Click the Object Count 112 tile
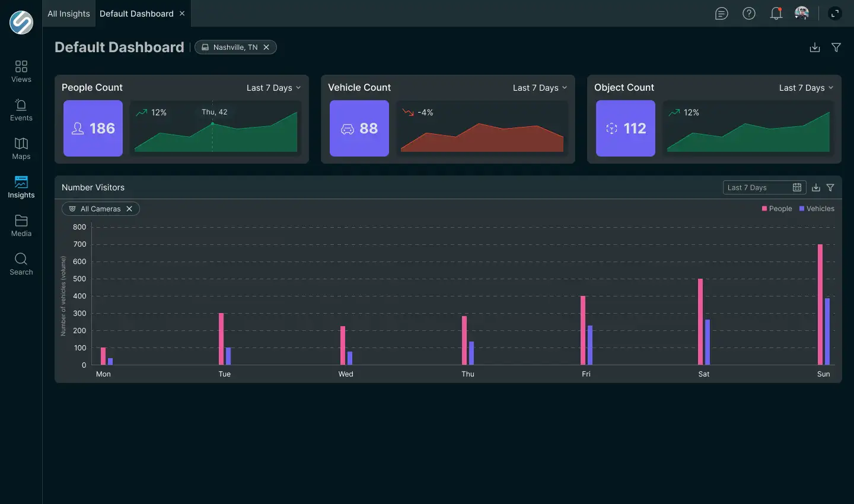Image resolution: width=854 pixels, height=504 pixels. pos(626,128)
